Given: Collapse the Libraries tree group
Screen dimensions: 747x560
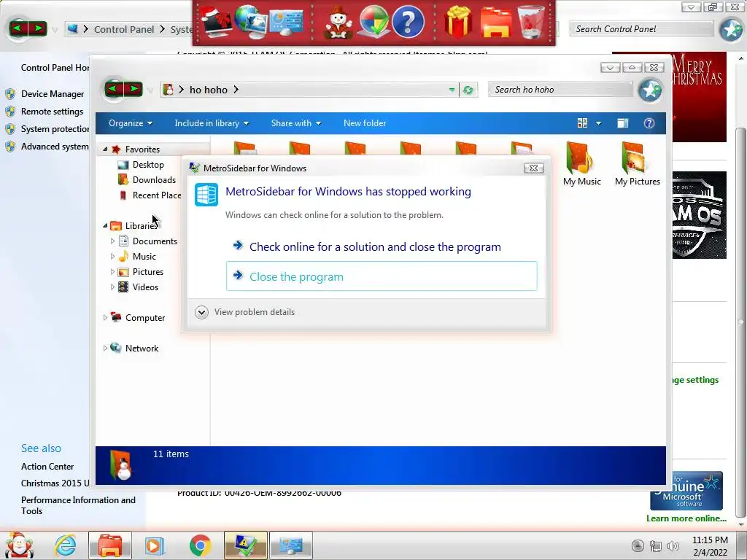Looking at the screenshot, I should click(x=105, y=226).
